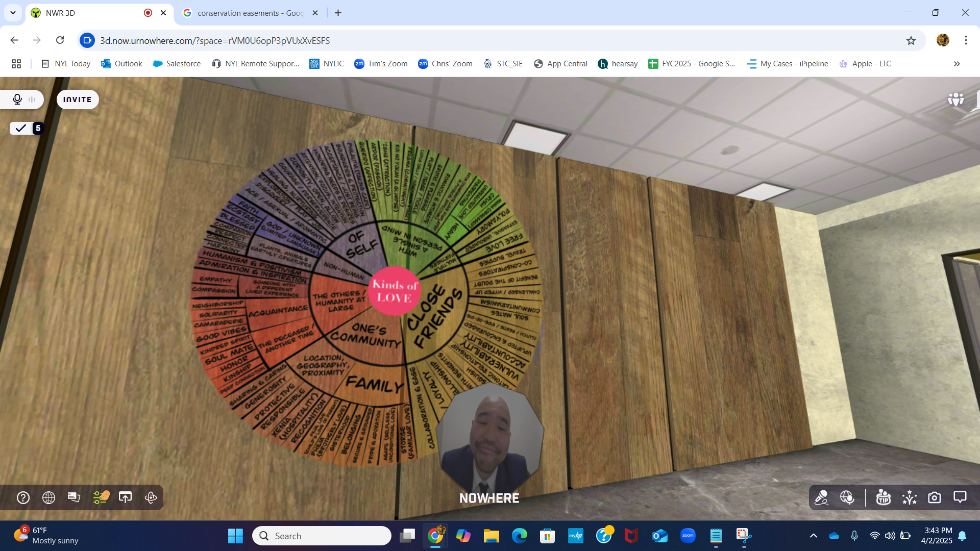Close the conservation easements tab
The image size is (980, 551).
tap(315, 13)
